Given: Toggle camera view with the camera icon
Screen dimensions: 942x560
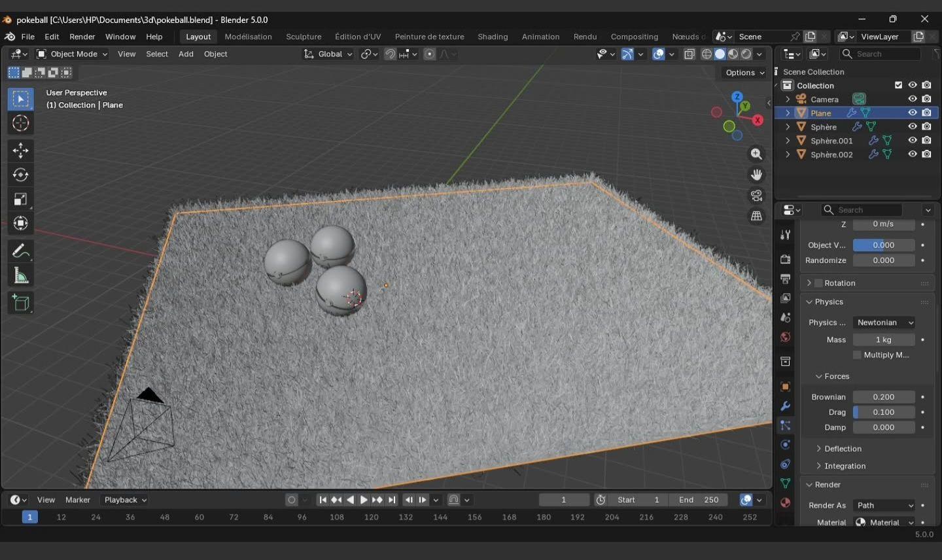Looking at the screenshot, I should (756, 196).
